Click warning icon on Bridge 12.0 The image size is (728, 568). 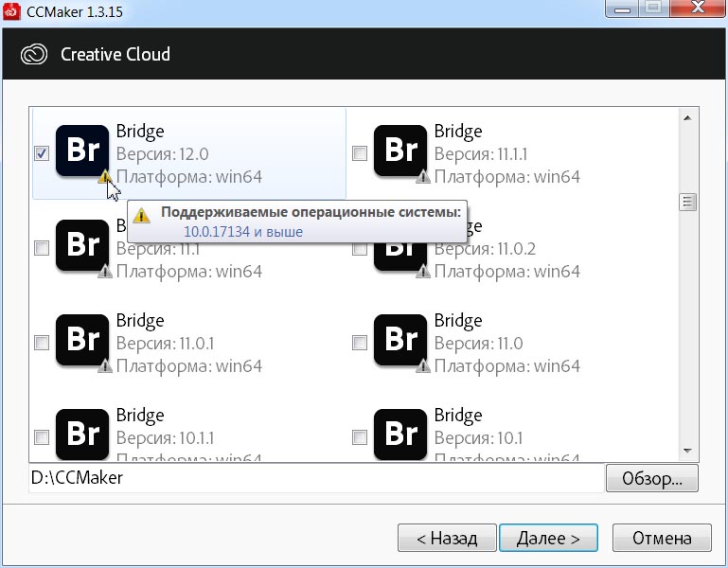105,176
